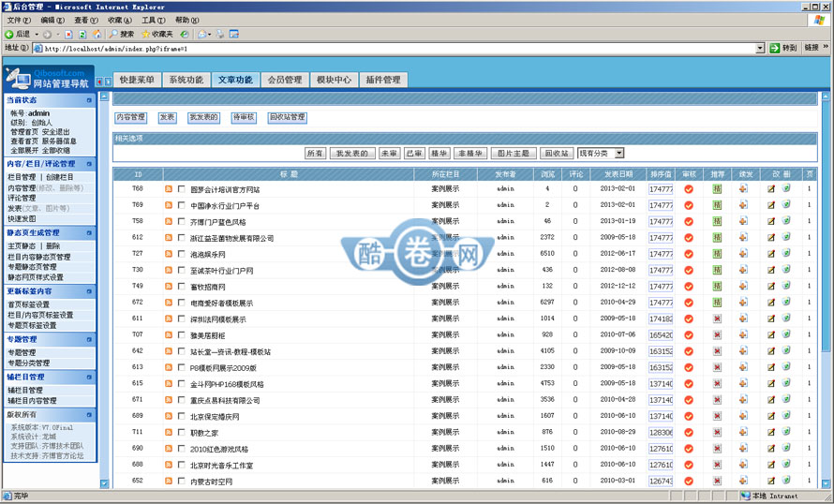Click the continue-publish icon in row 612
Image resolution: width=834 pixels, height=504 pixels.
click(x=743, y=238)
